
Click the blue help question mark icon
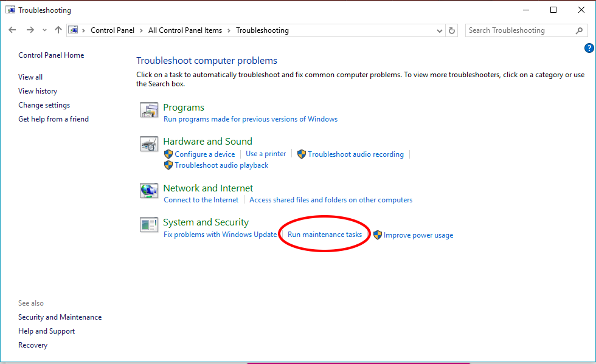click(589, 48)
